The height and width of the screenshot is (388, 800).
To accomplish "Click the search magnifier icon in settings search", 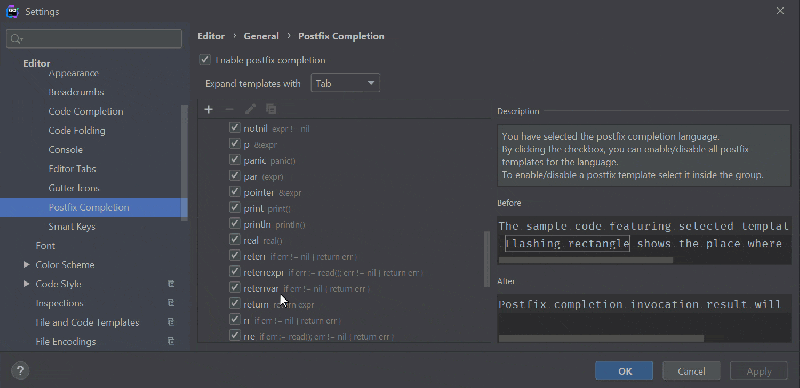I will (x=16, y=39).
